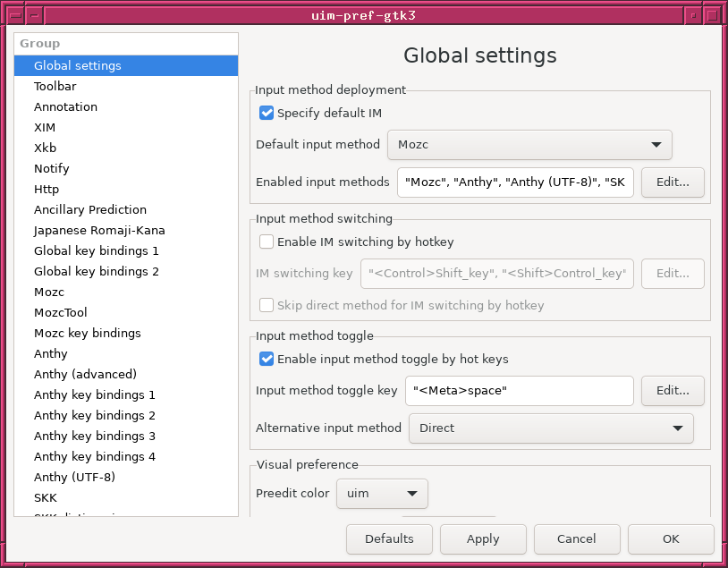Select Toolbar in the group list
The height and width of the screenshot is (568, 728).
(55, 86)
